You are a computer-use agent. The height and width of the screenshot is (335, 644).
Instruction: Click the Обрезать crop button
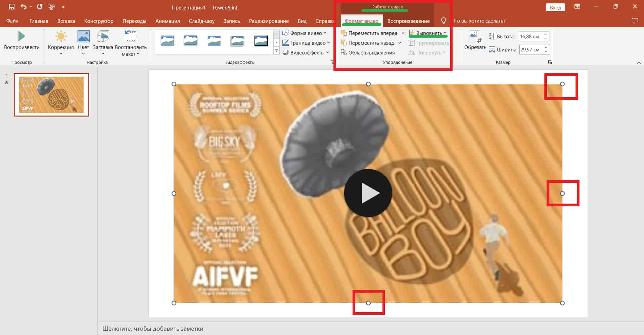coord(475,40)
